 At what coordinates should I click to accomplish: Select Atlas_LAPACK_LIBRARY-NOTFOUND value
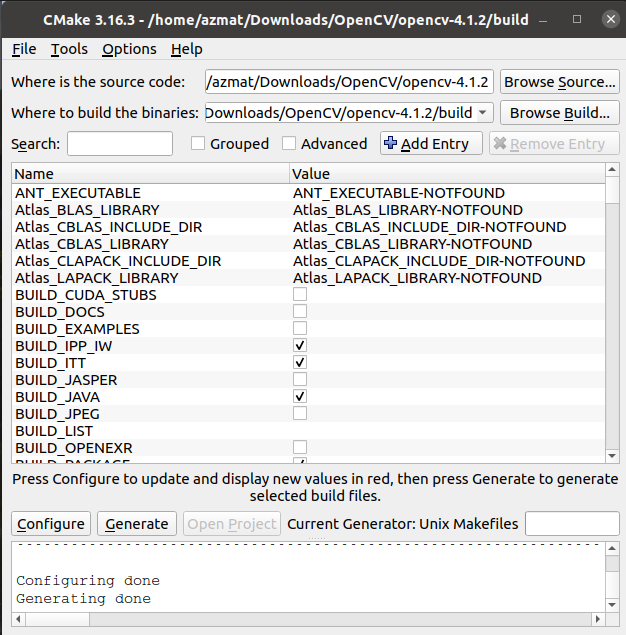[417, 278]
